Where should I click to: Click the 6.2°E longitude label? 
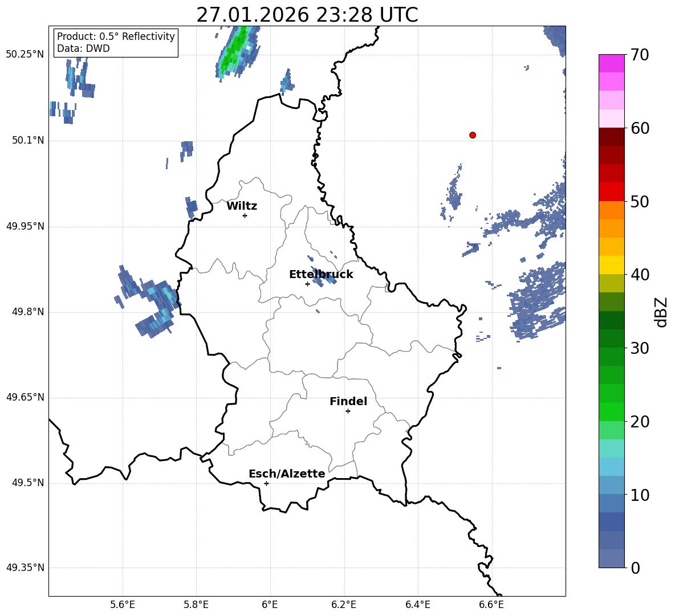coord(344,605)
